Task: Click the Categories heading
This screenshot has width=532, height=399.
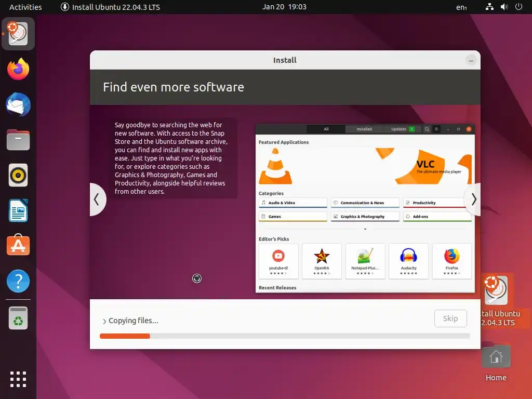Action: click(271, 193)
